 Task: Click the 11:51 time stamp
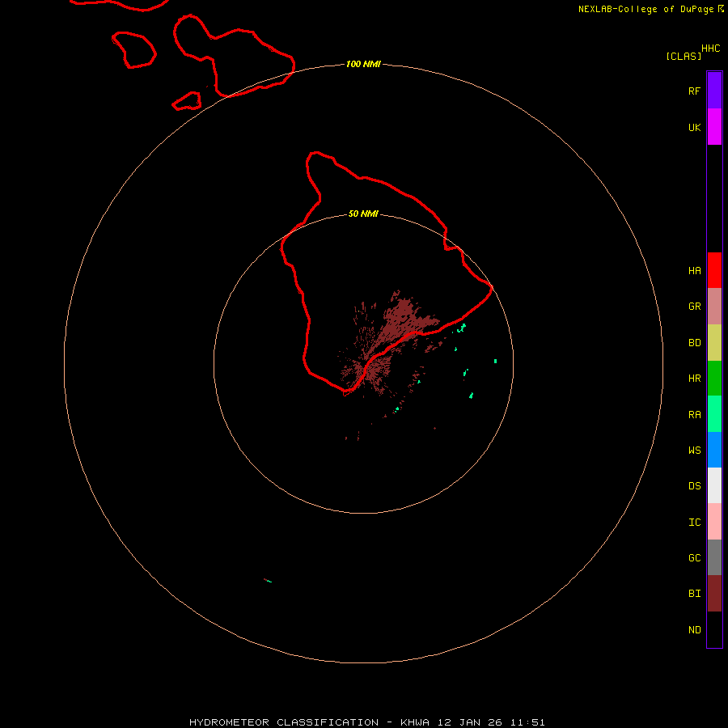click(x=527, y=722)
